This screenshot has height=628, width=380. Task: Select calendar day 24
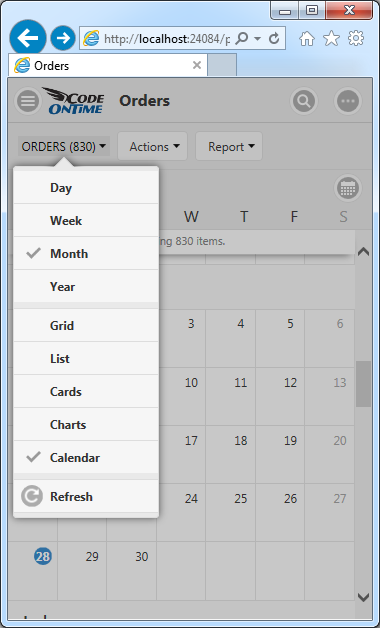(181, 513)
